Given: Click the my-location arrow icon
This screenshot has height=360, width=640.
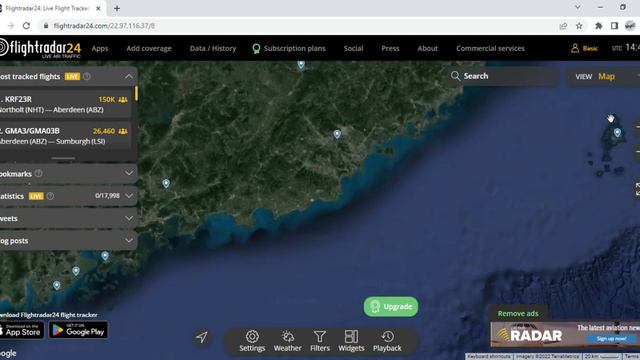Looking at the screenshot, I should (202, 337).
